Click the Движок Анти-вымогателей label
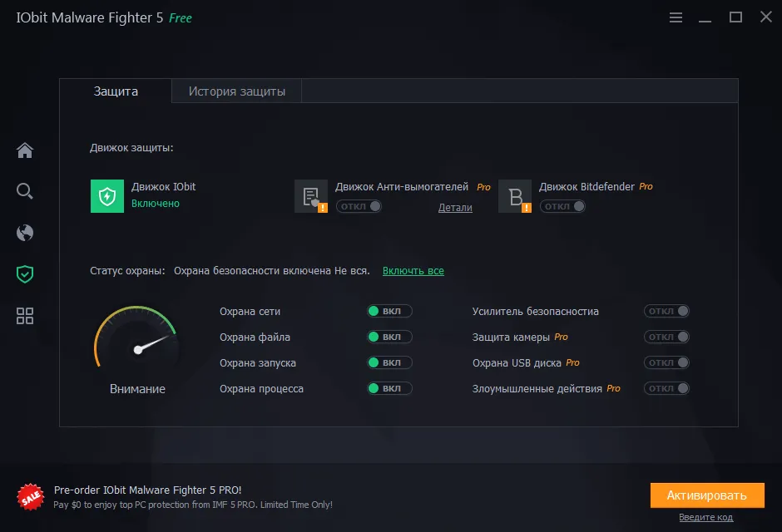The height and width of the screenshot is (532, 782). click(x=402, y=187)
